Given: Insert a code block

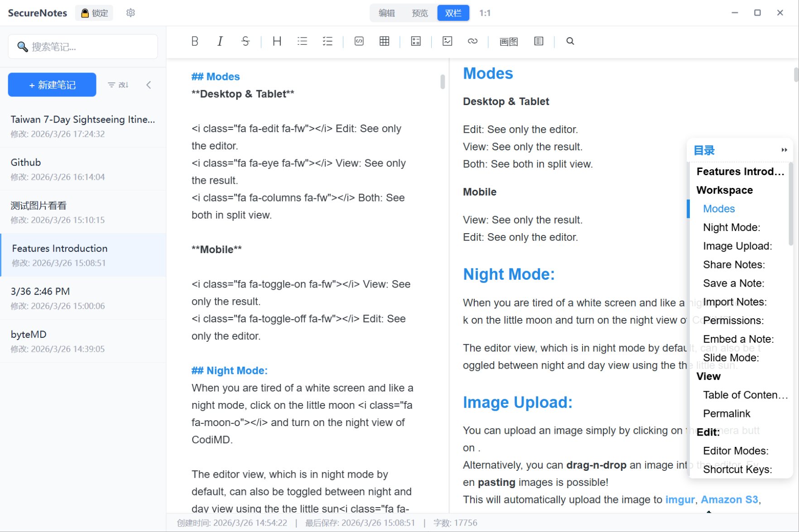Looking at the screenshot, I should point(359,41).
